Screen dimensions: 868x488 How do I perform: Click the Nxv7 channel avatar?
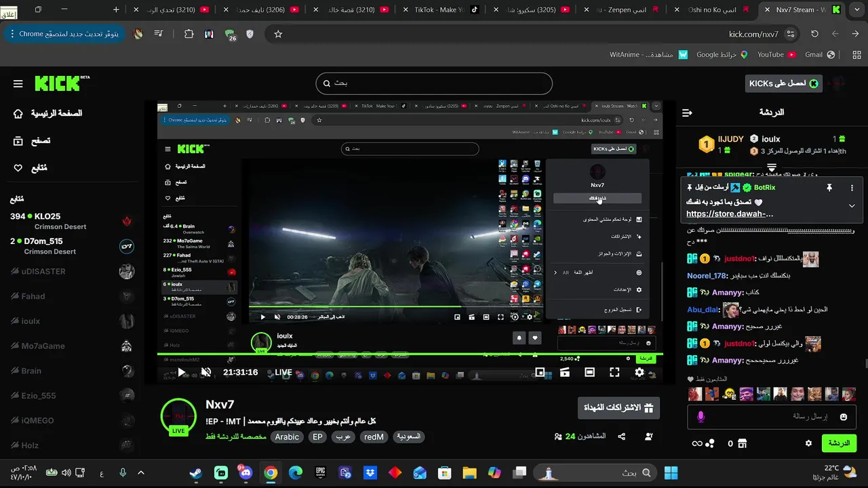point(178,416)
